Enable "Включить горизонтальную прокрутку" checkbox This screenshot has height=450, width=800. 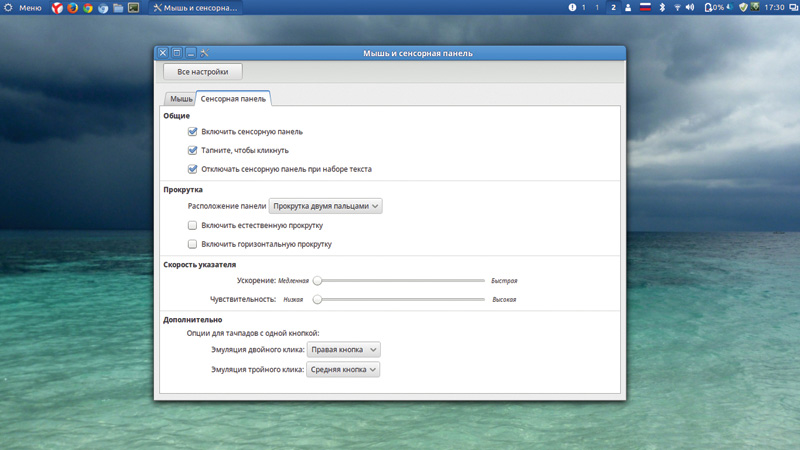193,244
